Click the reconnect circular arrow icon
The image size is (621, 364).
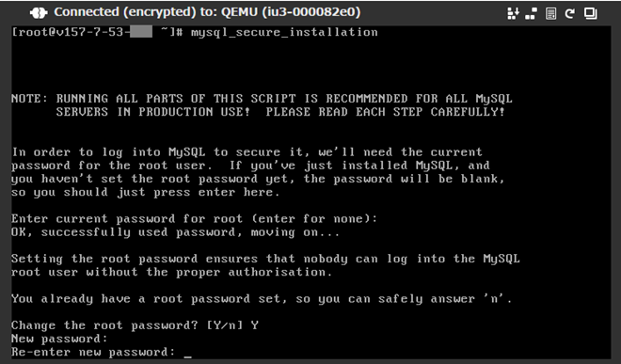[570, 13]
